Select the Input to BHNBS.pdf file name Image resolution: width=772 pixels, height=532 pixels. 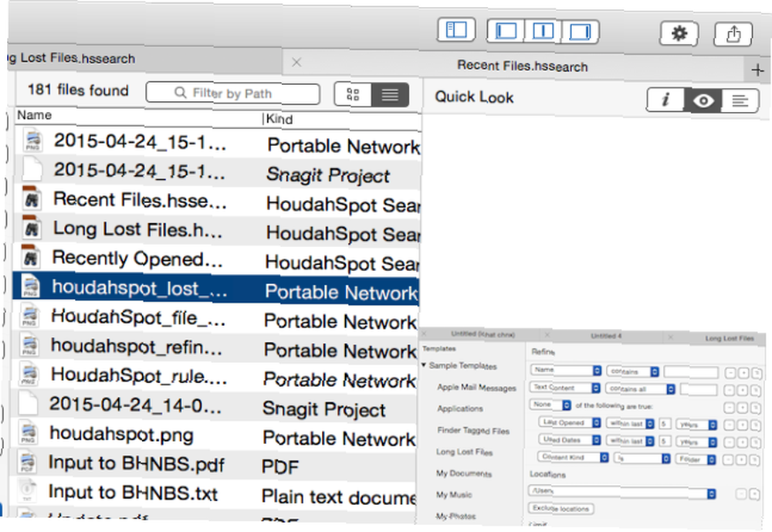136,463
